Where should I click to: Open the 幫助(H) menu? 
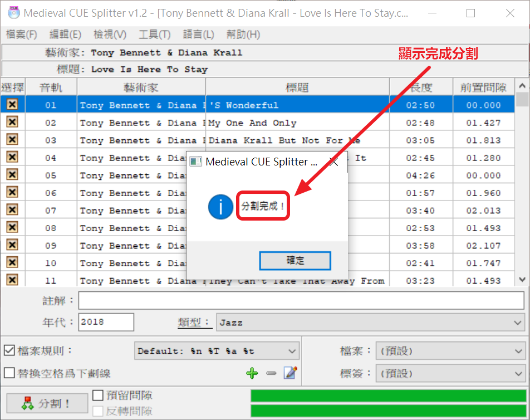(x=243, y=35)
